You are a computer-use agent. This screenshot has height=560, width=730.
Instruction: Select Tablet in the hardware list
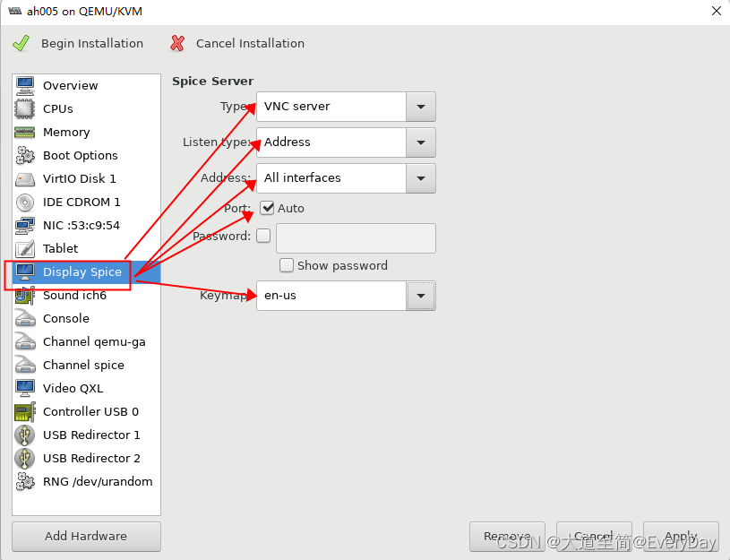tap(87, 249)
